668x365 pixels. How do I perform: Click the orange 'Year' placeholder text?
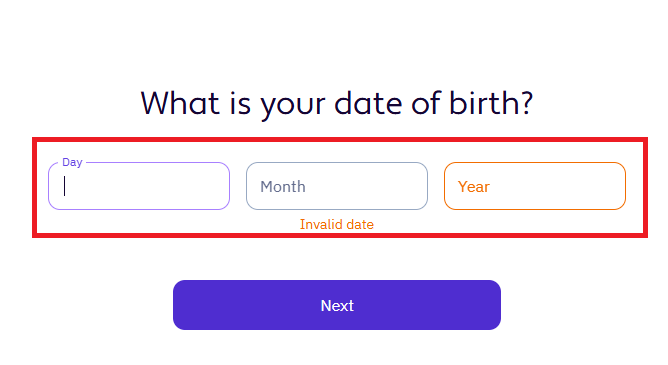[x=474, y=187]
